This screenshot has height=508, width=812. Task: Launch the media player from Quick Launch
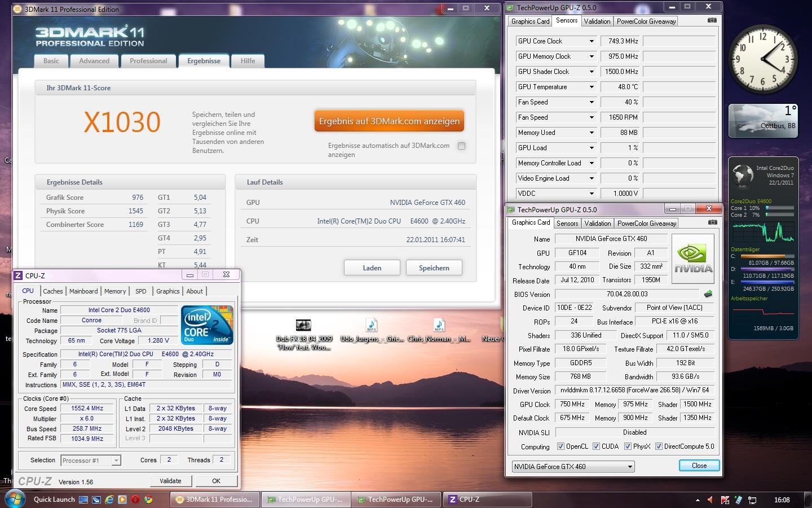click(x=122, y=500)
